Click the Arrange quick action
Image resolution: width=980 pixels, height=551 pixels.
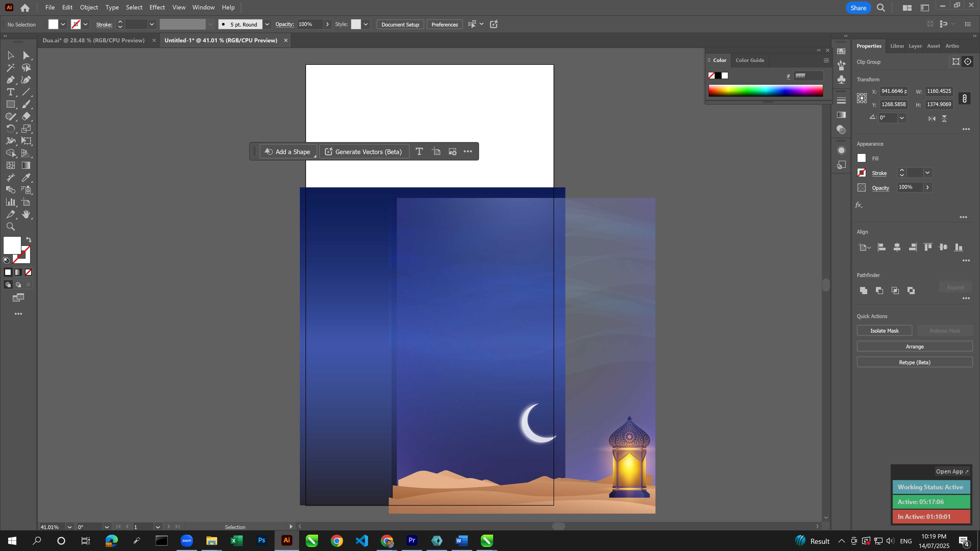pyautogui.click(x=914, y=346)
